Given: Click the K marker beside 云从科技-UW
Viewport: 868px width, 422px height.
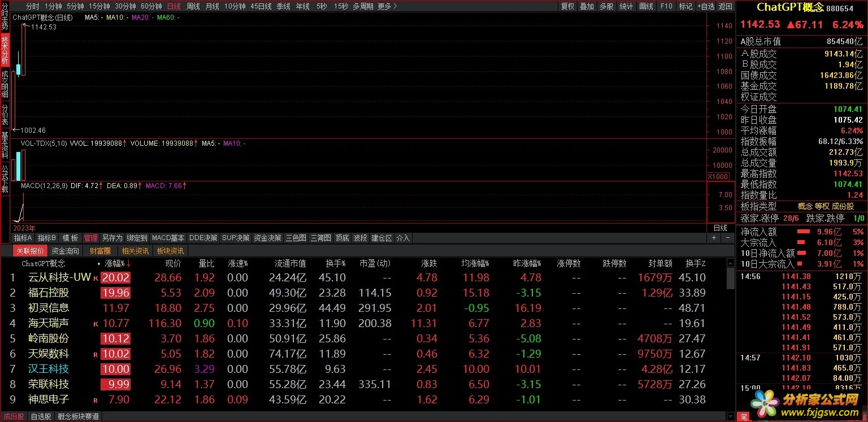Looking at the screenshot, I should pyautogui.click(x=96, y=279).
